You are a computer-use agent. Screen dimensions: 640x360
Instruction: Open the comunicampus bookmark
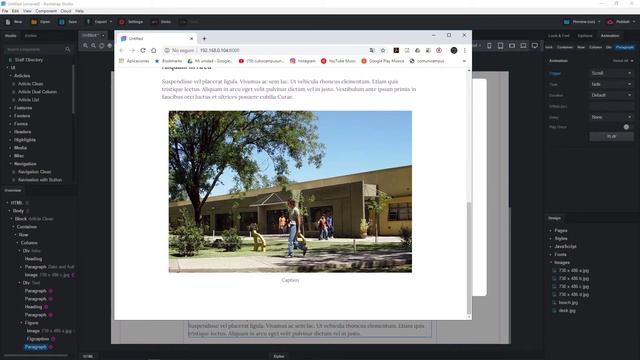click(427, 61)
